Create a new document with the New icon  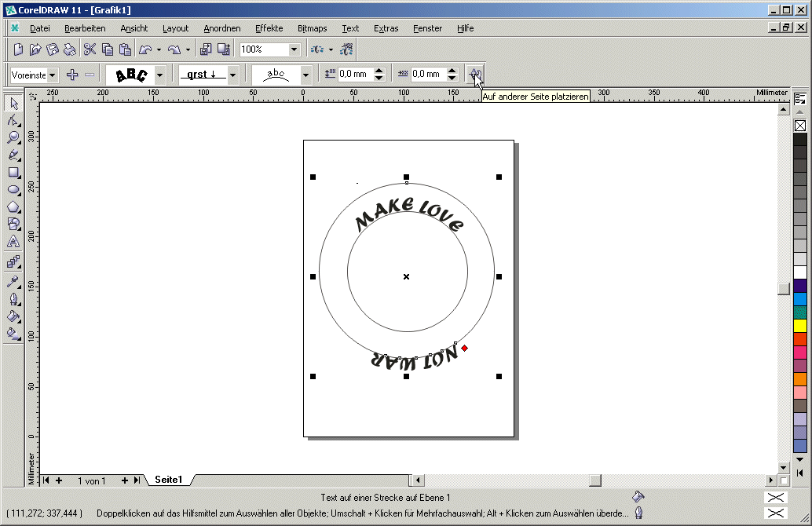coord(18,49)
